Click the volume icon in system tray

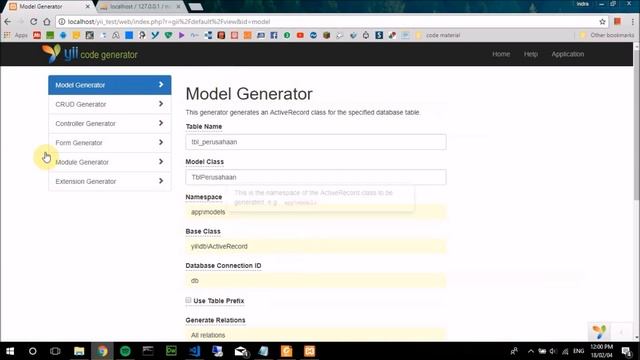coord(553,351)
